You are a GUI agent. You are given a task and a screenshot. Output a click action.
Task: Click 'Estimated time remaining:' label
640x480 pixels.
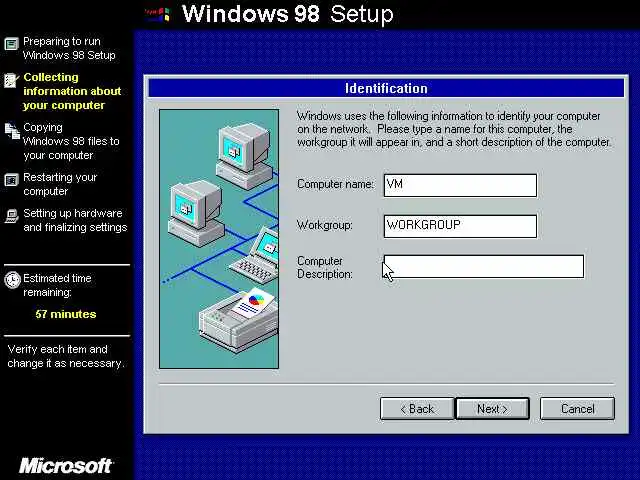[x=57, y=285]
